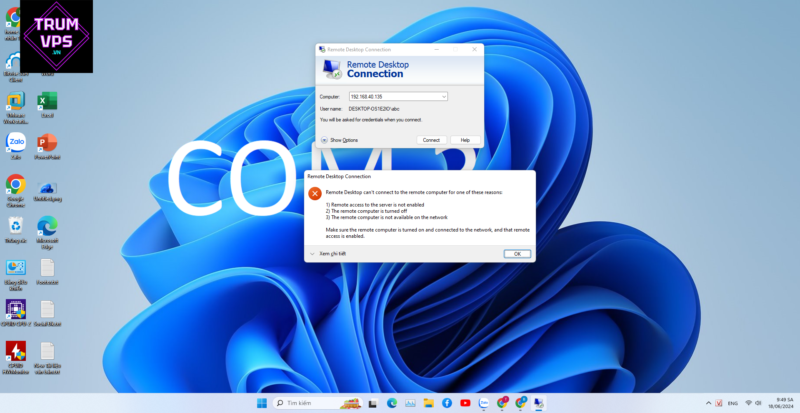Open the YouTube taskbar icon
The width and height of the screenshot is (800, 413).
tap(465, 403)
